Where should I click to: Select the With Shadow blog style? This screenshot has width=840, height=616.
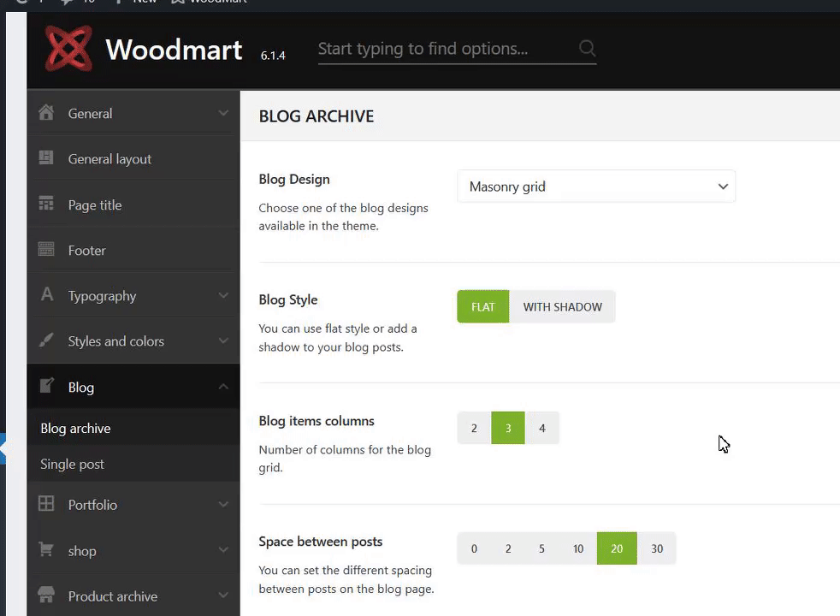tap(562, 307)
